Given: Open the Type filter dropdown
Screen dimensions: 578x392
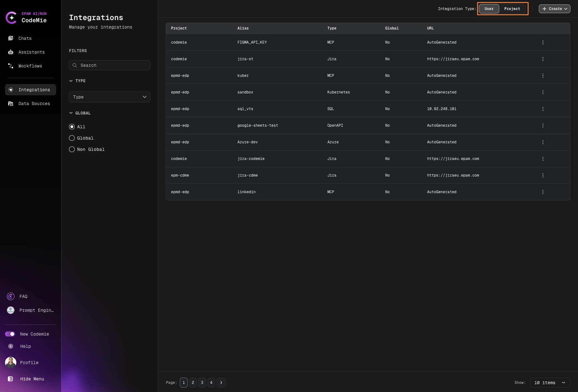Looking at the screenshot, I should [x=109, y=97].
